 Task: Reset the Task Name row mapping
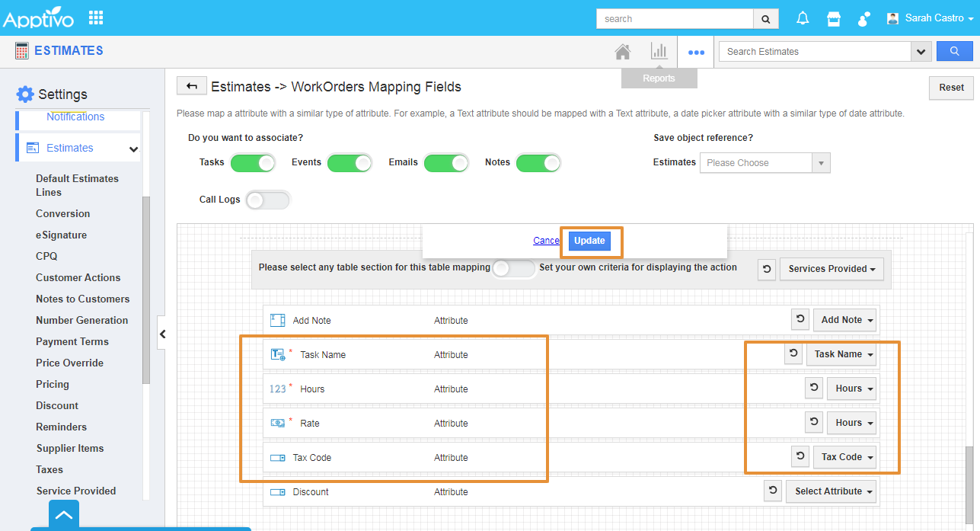coord(793,353)
